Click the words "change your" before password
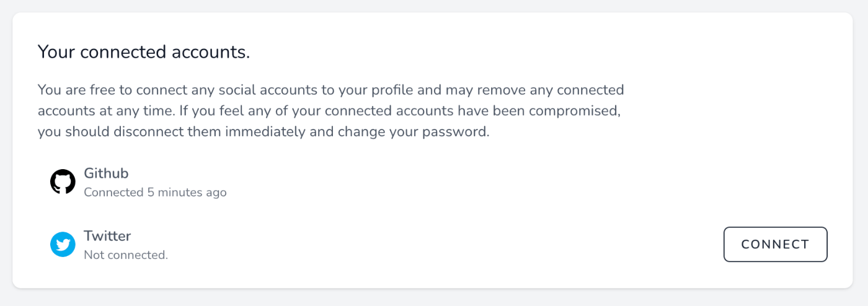This screenshot has width=868, height=306. click(387, 134)
